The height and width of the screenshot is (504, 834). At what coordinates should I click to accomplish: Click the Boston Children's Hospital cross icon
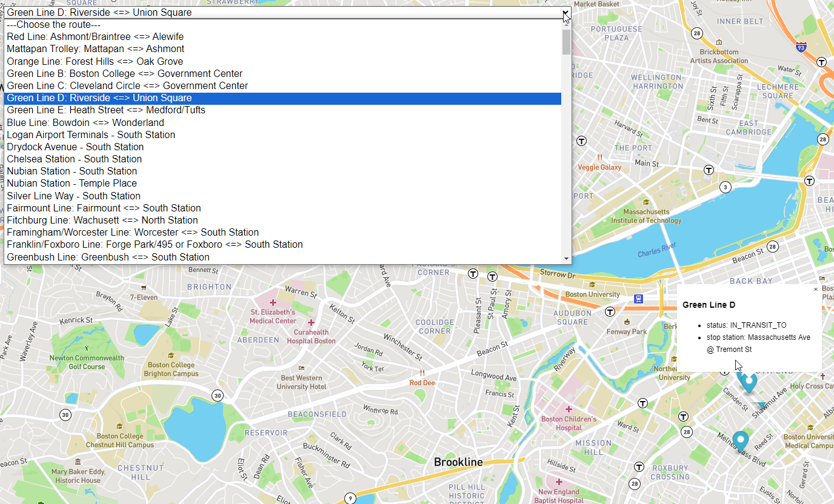pyautogui.click(x=569, y=409)
